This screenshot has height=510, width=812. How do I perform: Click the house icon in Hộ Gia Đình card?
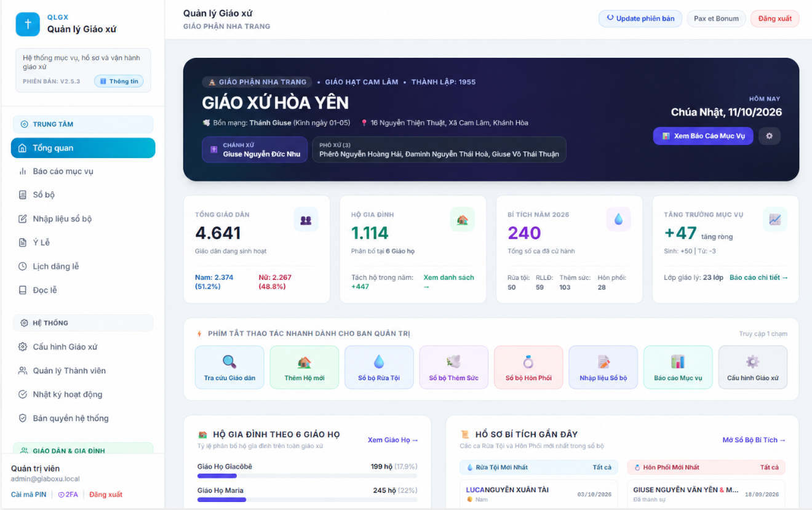tap(462, 220)
